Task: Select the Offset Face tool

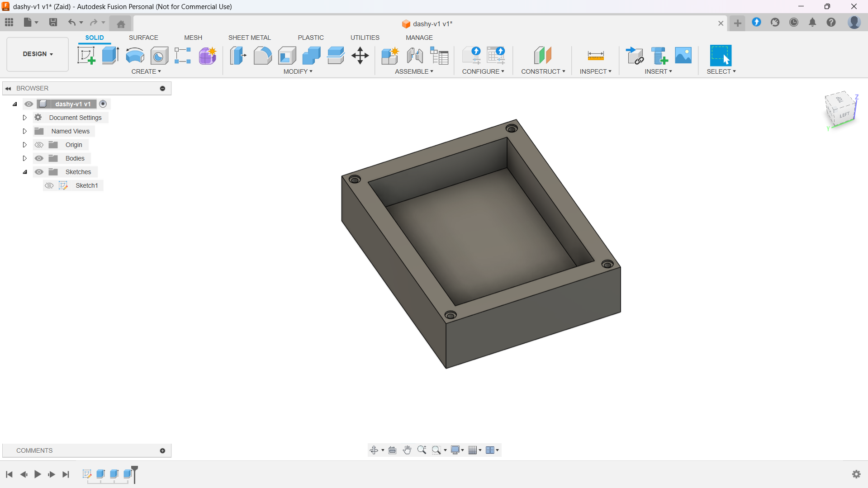Action: click(x=336, y=56)
